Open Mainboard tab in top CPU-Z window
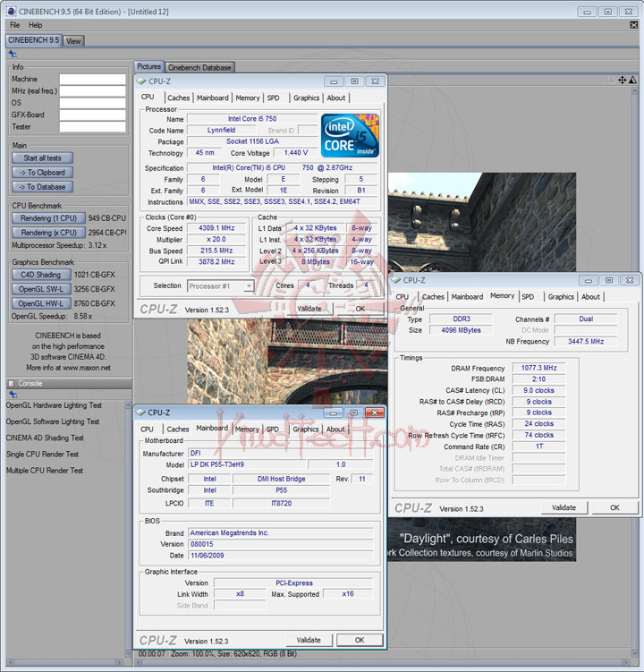This screenshot has height=672, width=644. [x=213, y=98]
